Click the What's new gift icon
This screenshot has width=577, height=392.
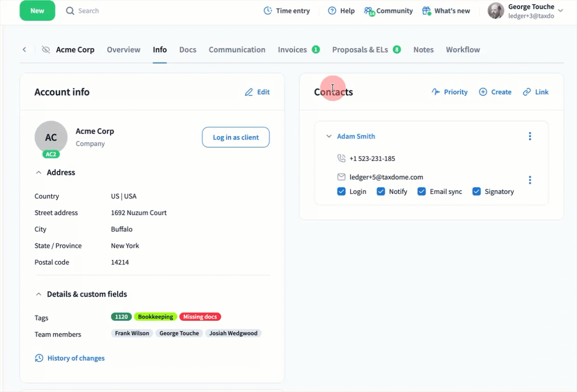[426, 11]
